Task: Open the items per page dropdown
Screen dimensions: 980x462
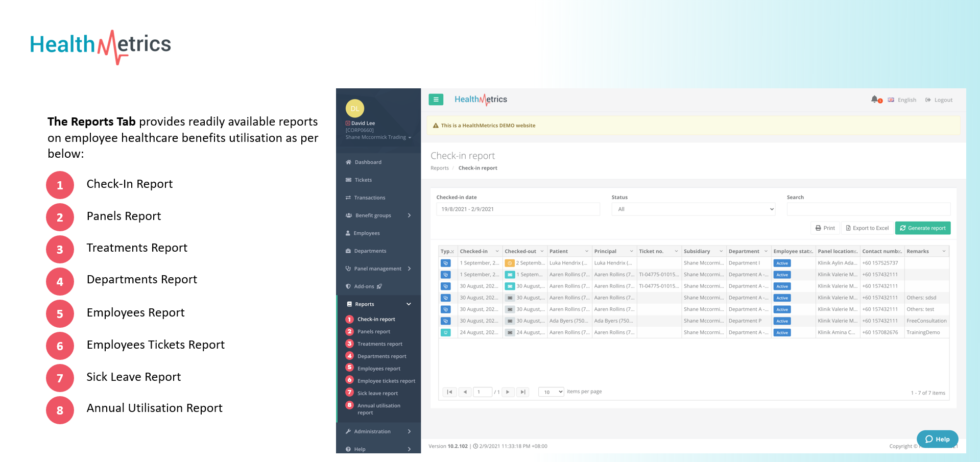Action: click(551, 392)
